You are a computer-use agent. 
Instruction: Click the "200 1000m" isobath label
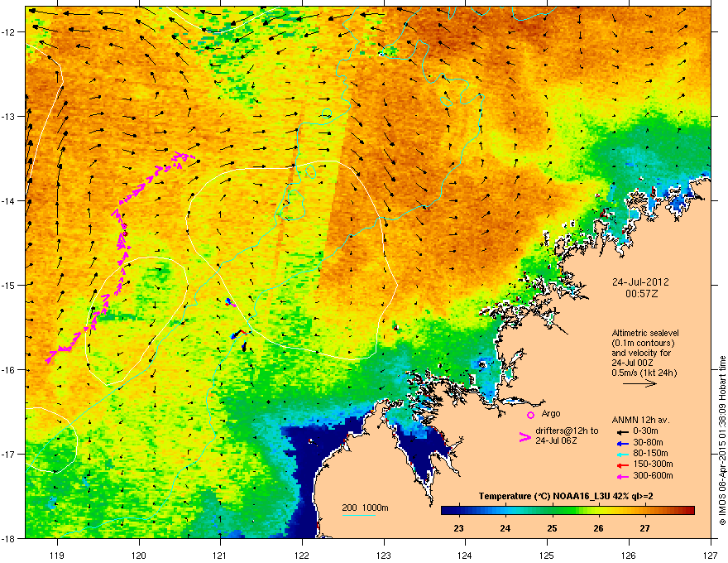pyautogui.click(x=365, y=508)
